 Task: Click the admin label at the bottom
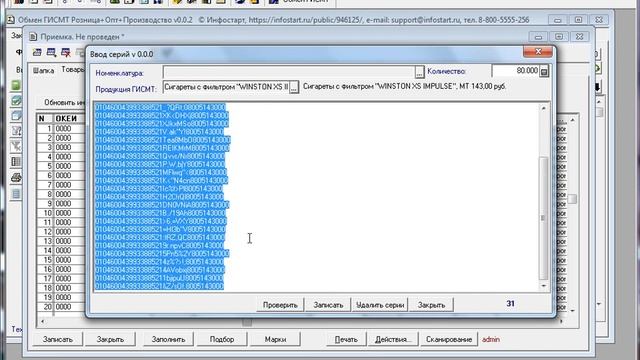(x=491, y=339)
